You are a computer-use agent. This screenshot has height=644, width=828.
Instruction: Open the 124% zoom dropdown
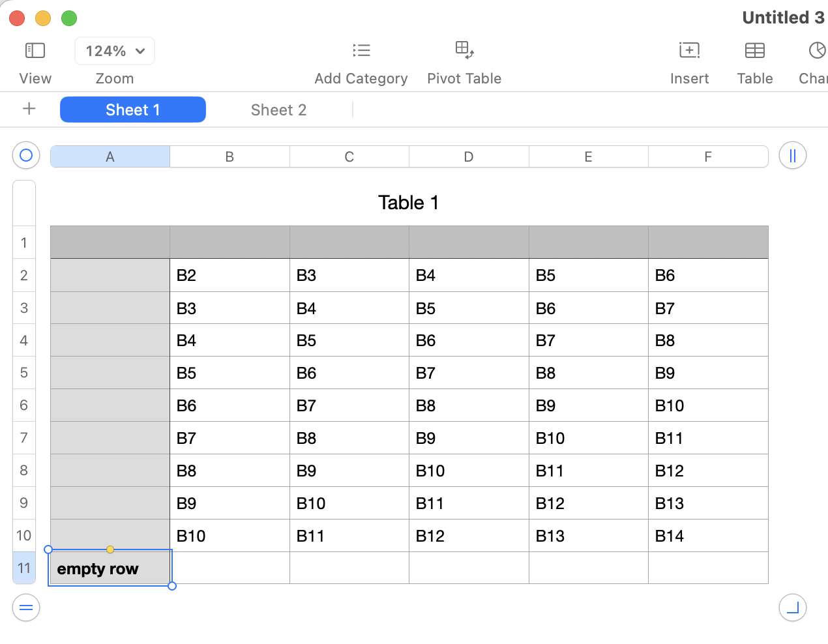tap(115, 51)
